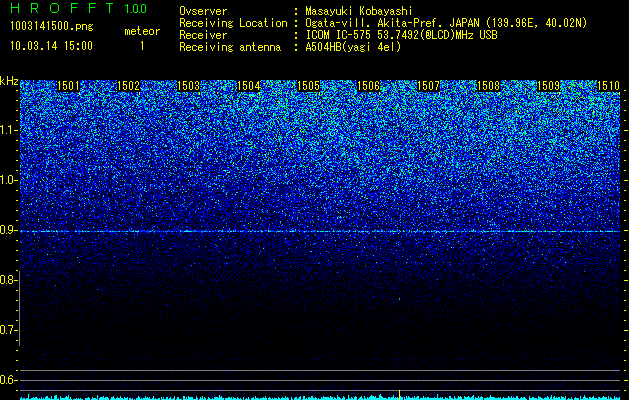
Task: Click the cyan signal level strip at bottom
Action: click(320, 398)
